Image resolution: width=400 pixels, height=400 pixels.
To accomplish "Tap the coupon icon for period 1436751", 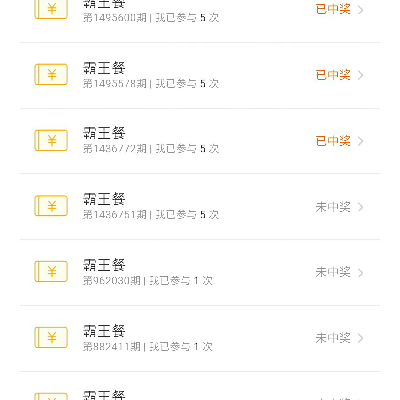I will click(51, 206).
